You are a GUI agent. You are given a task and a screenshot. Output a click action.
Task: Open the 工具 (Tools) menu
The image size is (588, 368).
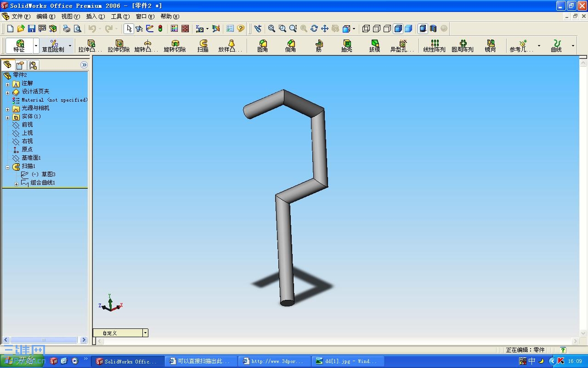pyautogui.click(x=120, y=17)
